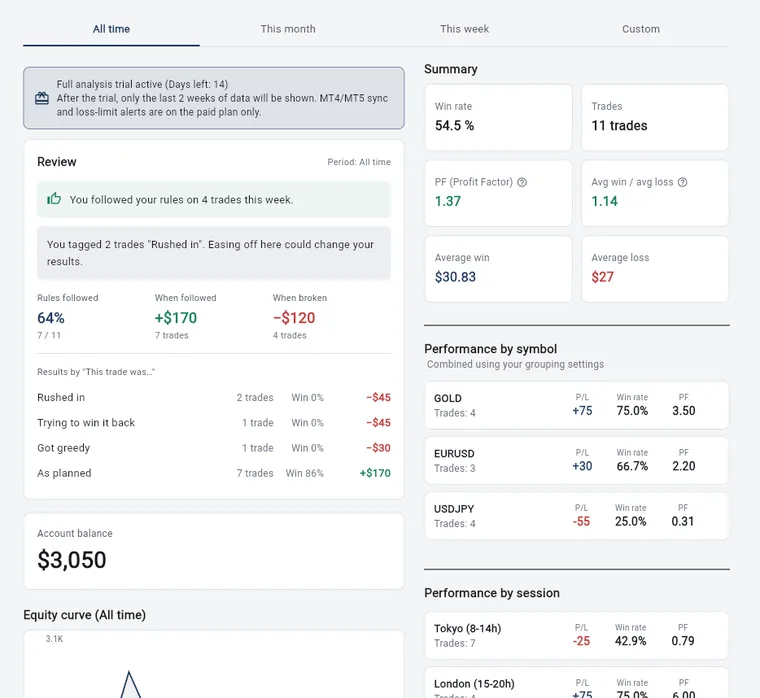The image size is (760, 698).
Task: Open the This week tab
Action: tap(464, 29)
